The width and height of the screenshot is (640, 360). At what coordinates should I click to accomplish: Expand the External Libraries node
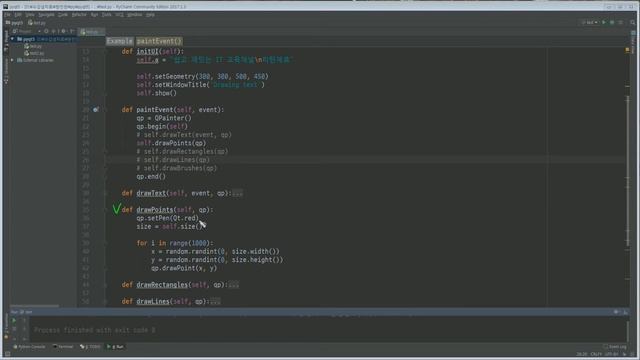[x=12, y=60]
